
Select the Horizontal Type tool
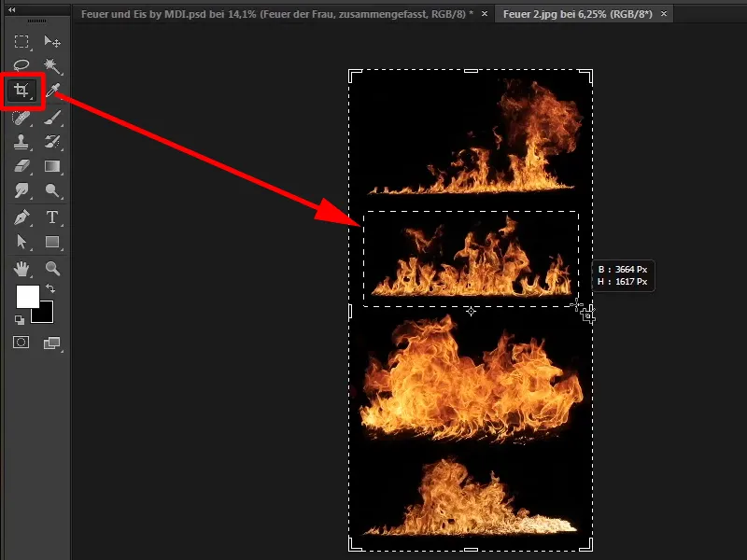coord(53,218)
